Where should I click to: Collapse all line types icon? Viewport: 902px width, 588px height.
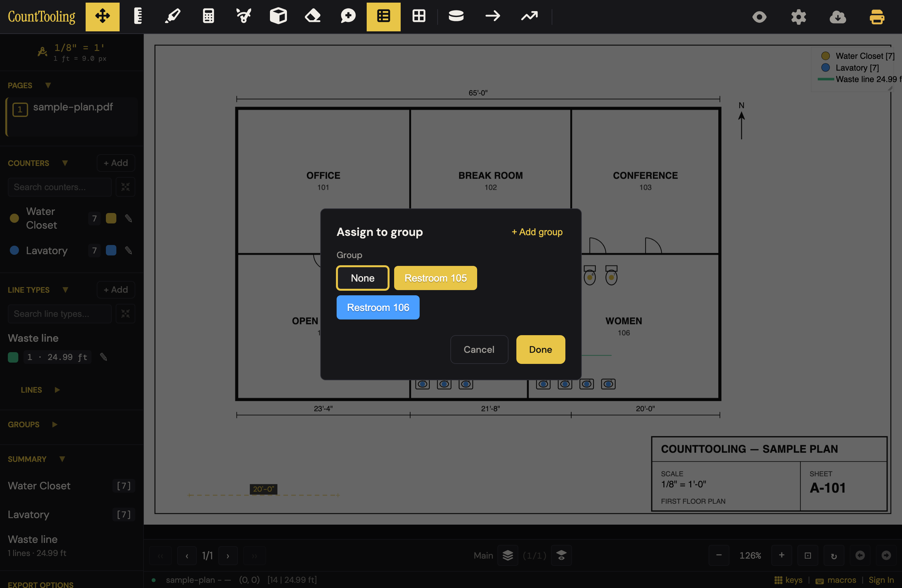pos(125,314)
